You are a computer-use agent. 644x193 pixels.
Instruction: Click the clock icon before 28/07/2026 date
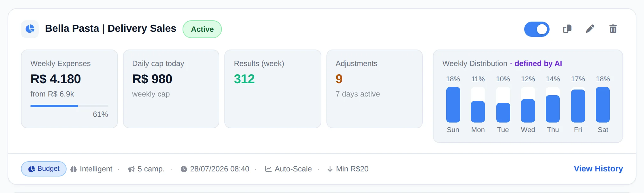click(184, 169)
